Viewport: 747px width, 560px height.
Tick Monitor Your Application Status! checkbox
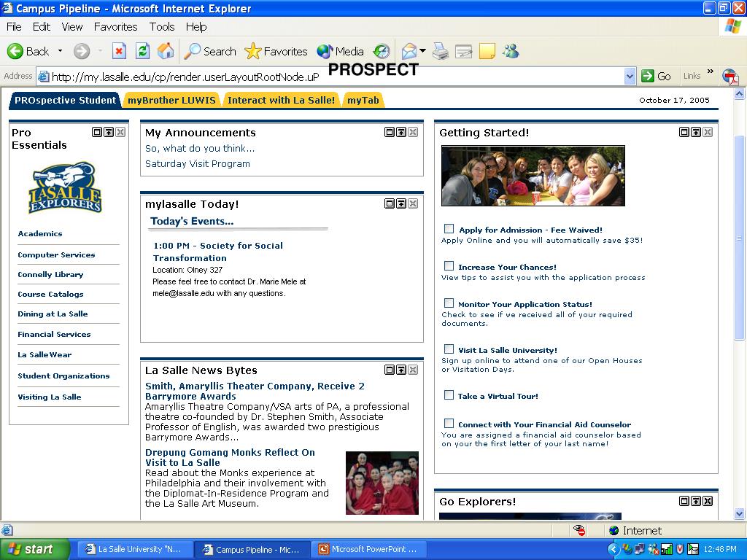(x=449, y=303)
